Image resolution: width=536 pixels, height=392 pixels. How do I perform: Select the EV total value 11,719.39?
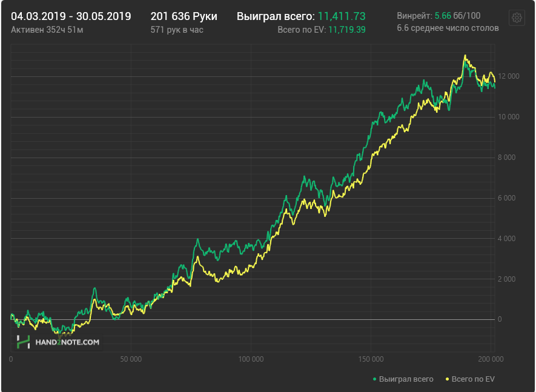(347, 30)
